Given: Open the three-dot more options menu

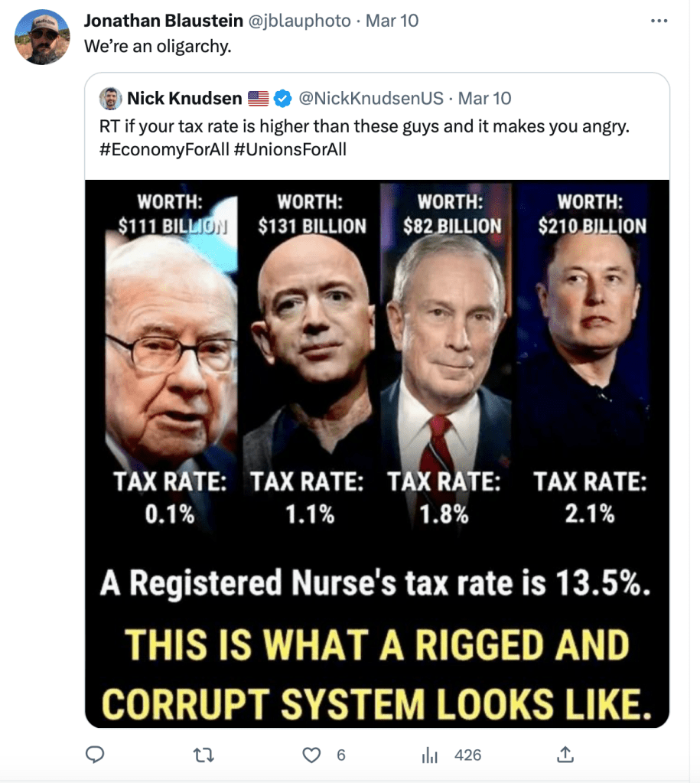Looking at the screenshot, I should click(659, 21).
